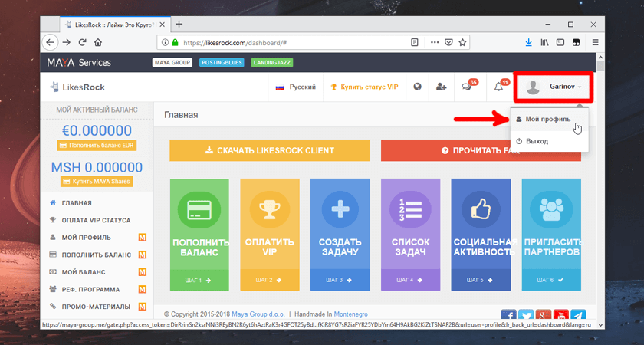Open the downloads arrow in toolbar

coord(528,42)
